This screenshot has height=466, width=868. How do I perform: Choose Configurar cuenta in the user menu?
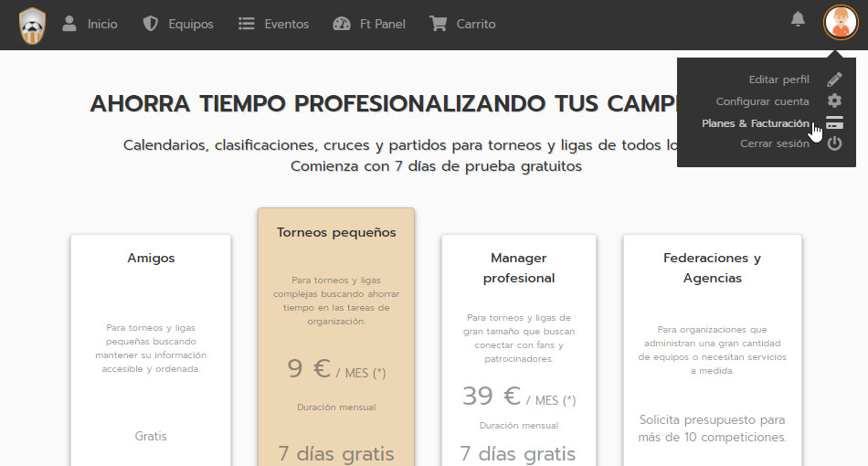(x=762, y=101)
